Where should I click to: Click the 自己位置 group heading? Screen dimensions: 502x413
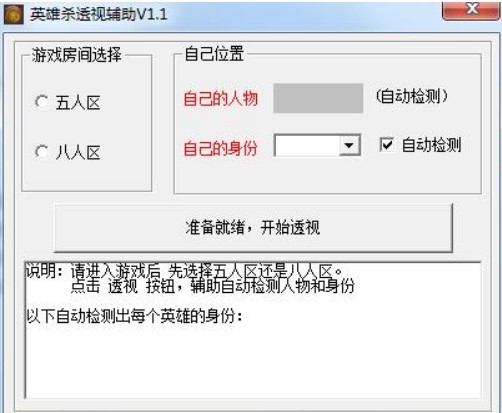214,54
